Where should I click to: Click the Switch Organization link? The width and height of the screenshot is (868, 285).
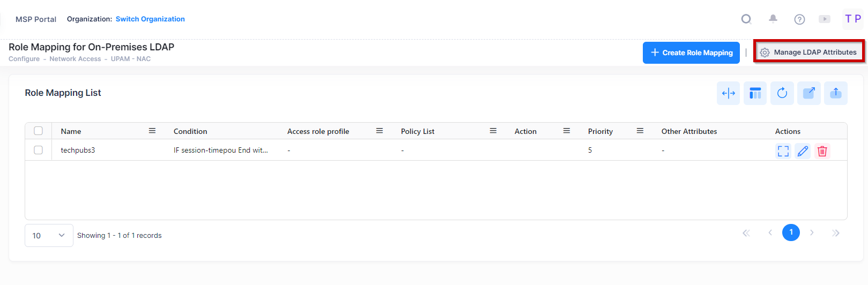click(150, 19)
